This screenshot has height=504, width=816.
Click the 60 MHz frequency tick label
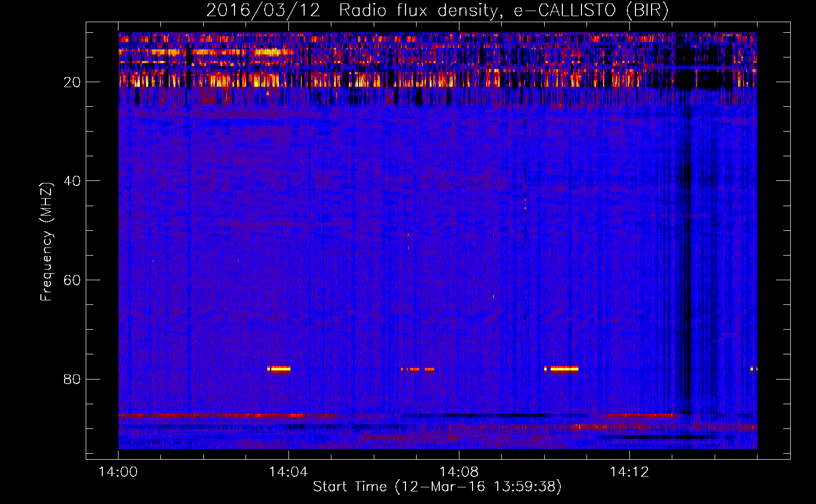point(73,280)
